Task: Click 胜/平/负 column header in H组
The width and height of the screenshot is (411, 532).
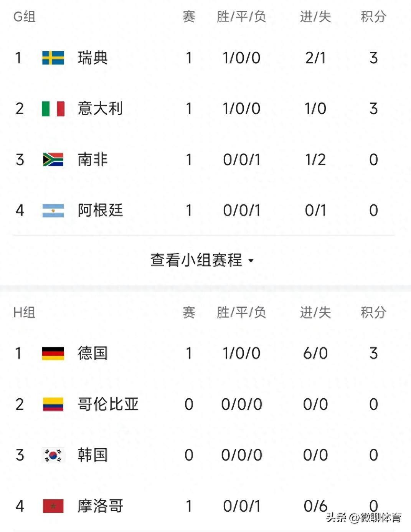Action: pyautogui.click(x=241, y=312)
